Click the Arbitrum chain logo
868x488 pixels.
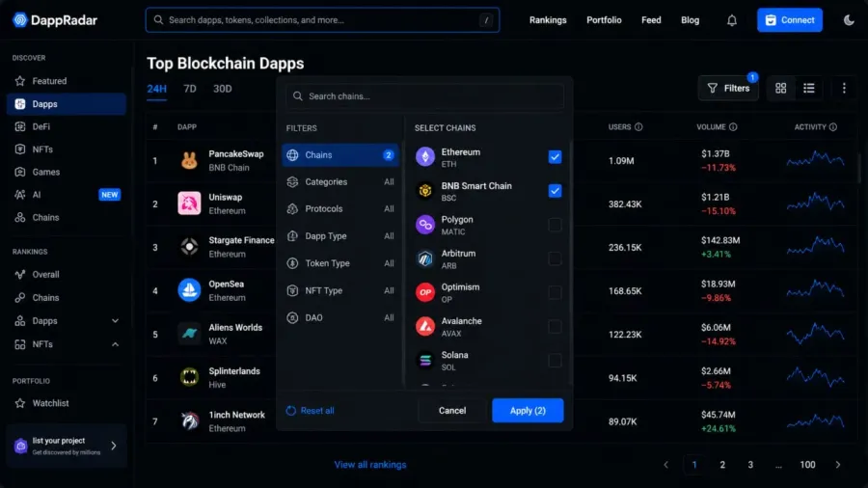pos(425,258)
